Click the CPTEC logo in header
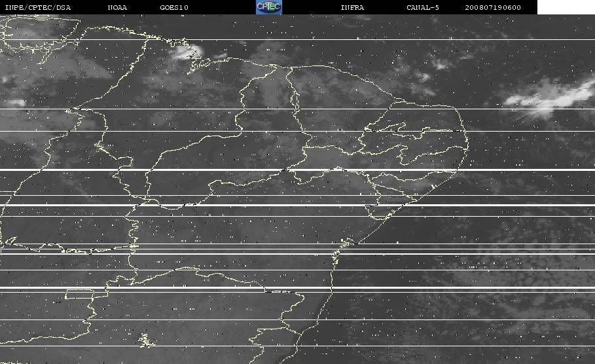This screenshot has height=364, width=595. (x=269, y=7)
